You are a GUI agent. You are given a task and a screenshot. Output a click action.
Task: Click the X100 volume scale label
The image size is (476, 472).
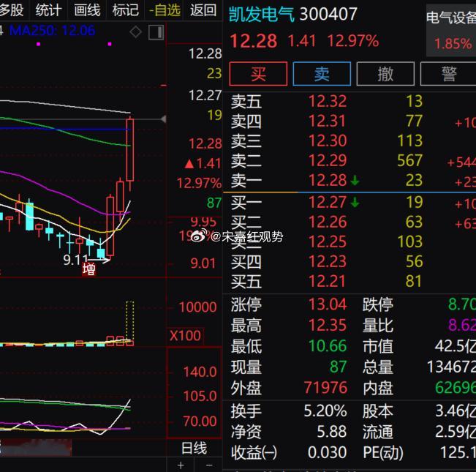[x=185, y=336]
